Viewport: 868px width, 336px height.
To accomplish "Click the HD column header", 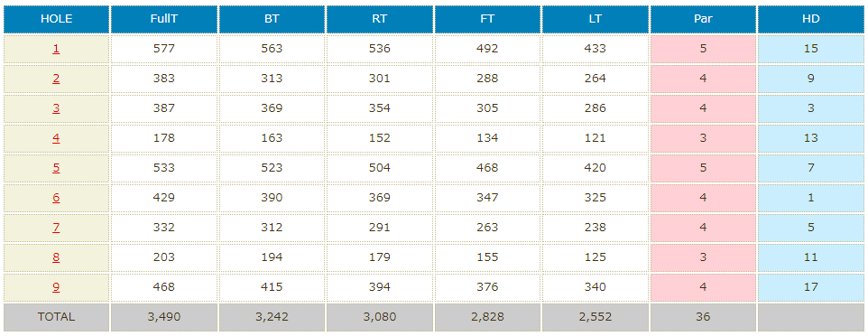I will (x=811, y=19).
